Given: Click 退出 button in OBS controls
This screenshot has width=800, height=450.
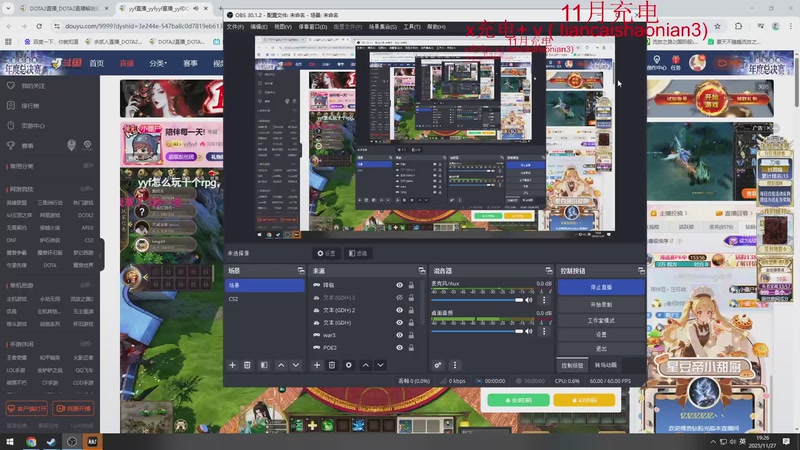Looking at the screenshot, I should (601, 349).
